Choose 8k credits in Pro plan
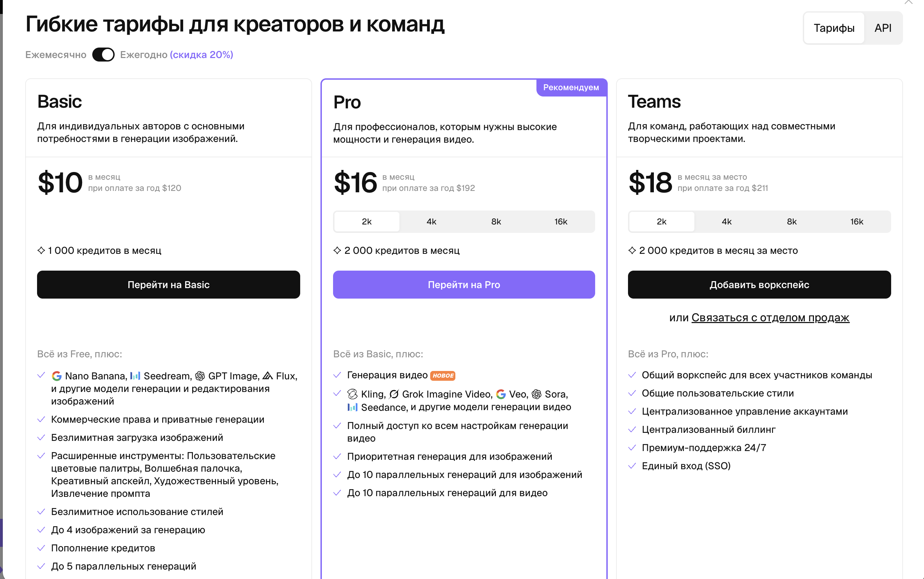 click(x=496, y=222)
